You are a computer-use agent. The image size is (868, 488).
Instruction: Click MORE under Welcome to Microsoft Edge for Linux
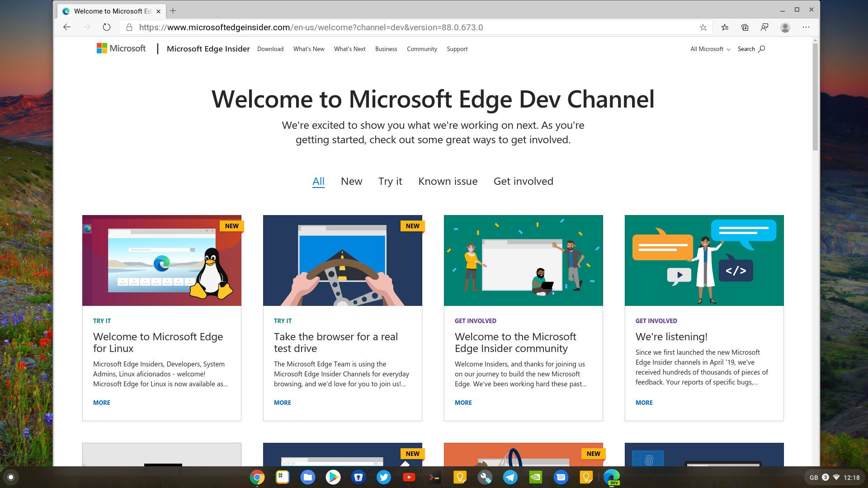(101, 403)
